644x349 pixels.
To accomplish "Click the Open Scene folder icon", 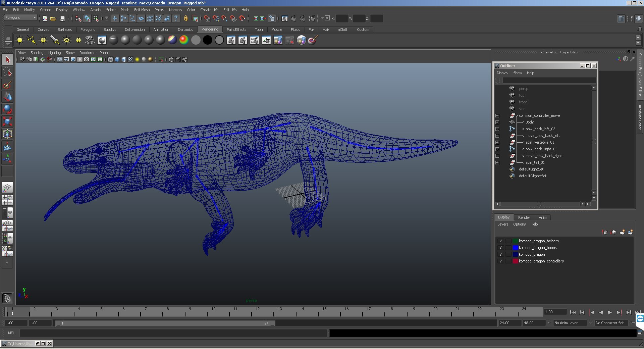I will (x=53, y=18).
